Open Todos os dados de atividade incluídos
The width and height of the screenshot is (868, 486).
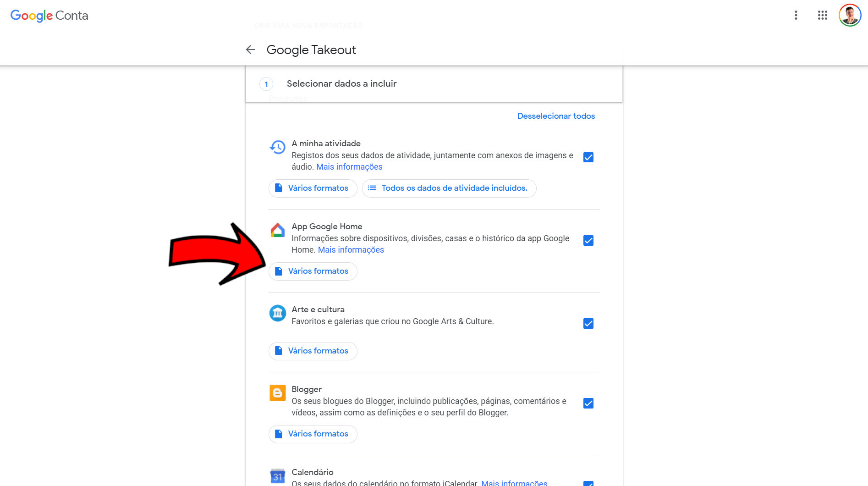pos(449,188)
